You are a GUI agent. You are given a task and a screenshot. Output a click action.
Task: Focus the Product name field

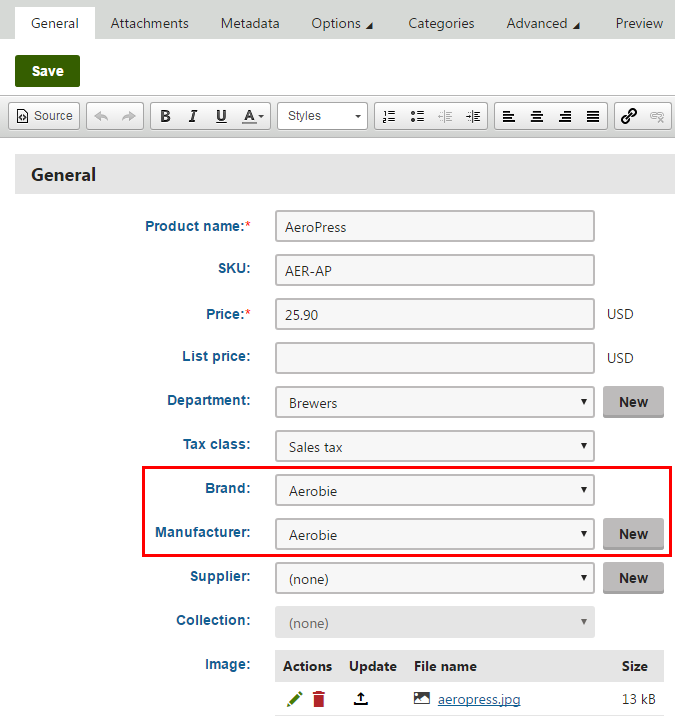[x=435, y=226]
